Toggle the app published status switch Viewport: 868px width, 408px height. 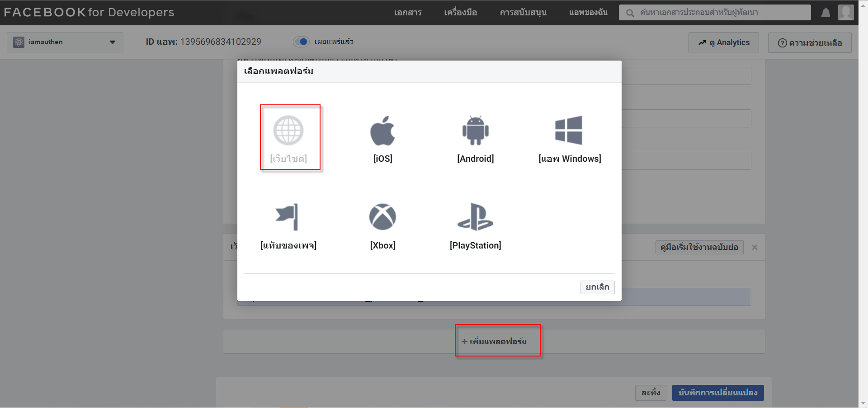[x=301, y=42]
